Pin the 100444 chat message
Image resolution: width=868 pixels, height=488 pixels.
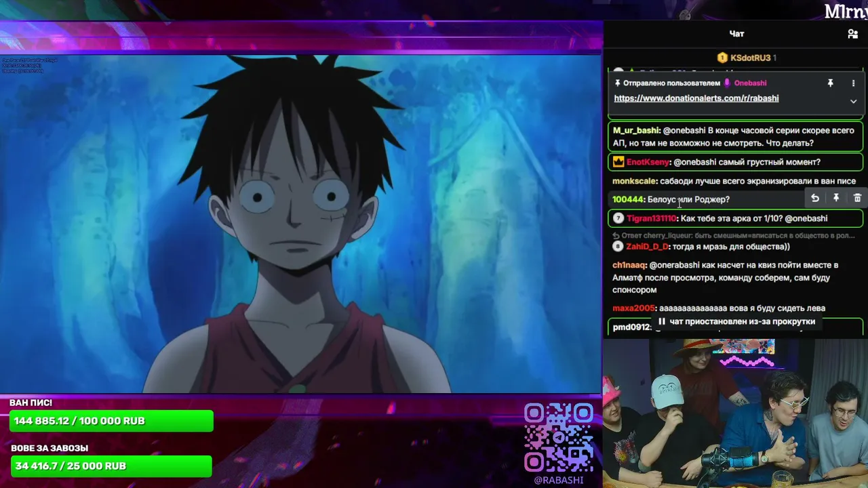click(x=836, y=198)
